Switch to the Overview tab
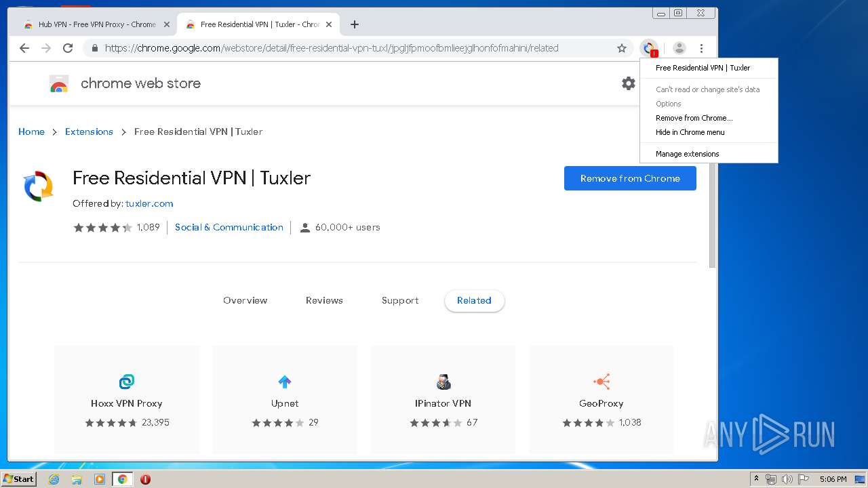868x488 pixels. 245,300
